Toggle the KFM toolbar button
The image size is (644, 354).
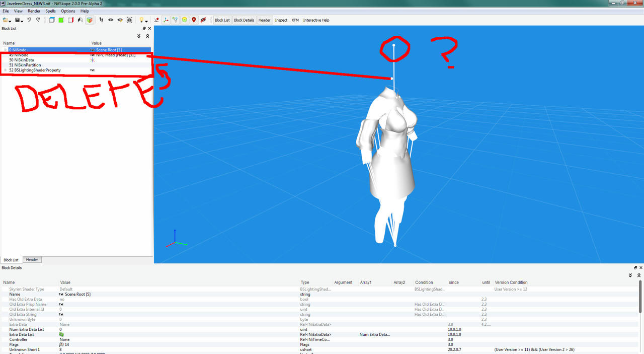pyautogui.click(x=295, y=20)
